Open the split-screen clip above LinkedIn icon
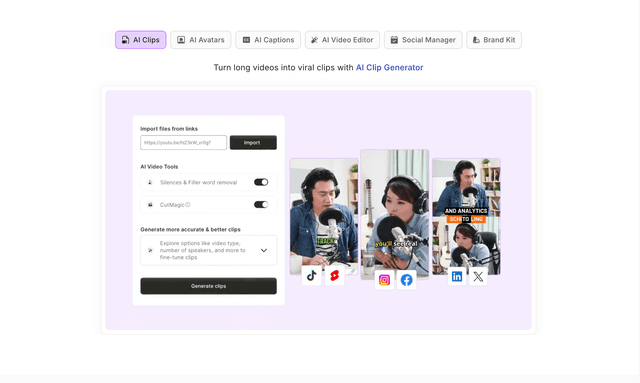 467,216
